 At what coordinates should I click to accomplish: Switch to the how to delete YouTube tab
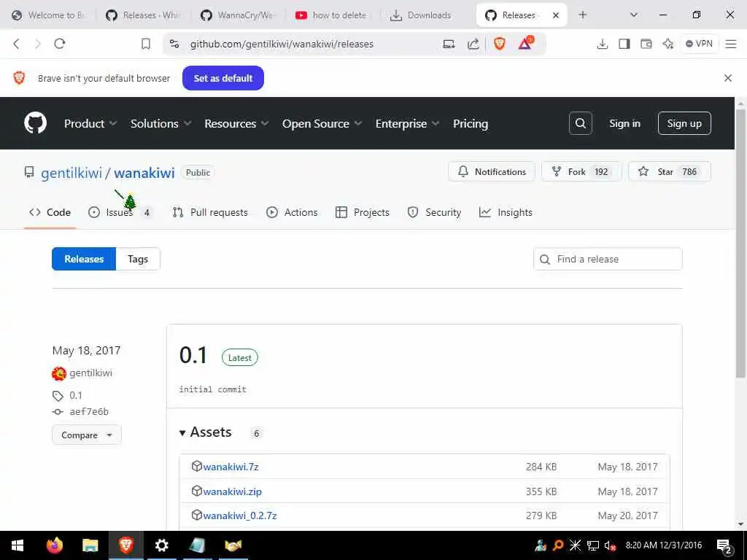point(332,15)
